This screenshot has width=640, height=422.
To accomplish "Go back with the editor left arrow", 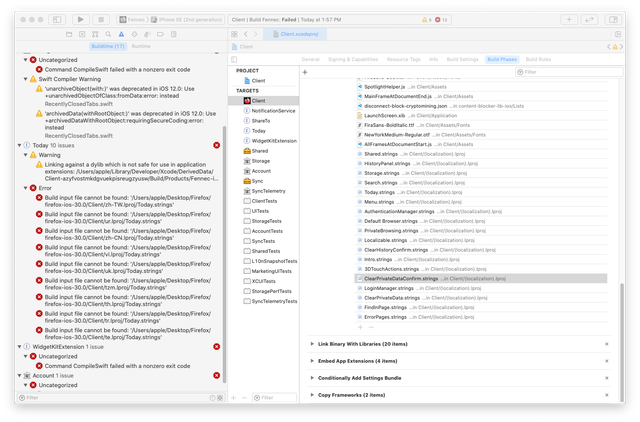I will coord(246,34).
